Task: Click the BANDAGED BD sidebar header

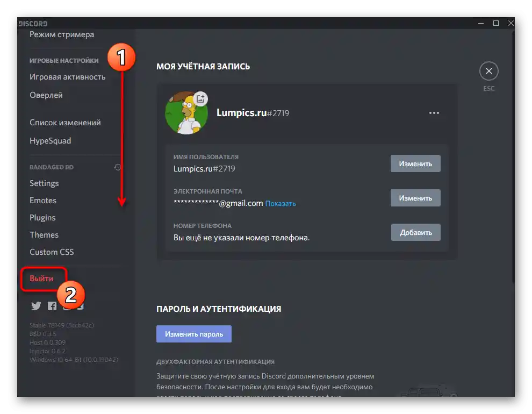Action: pyautogui.click(x=52, y=167)
